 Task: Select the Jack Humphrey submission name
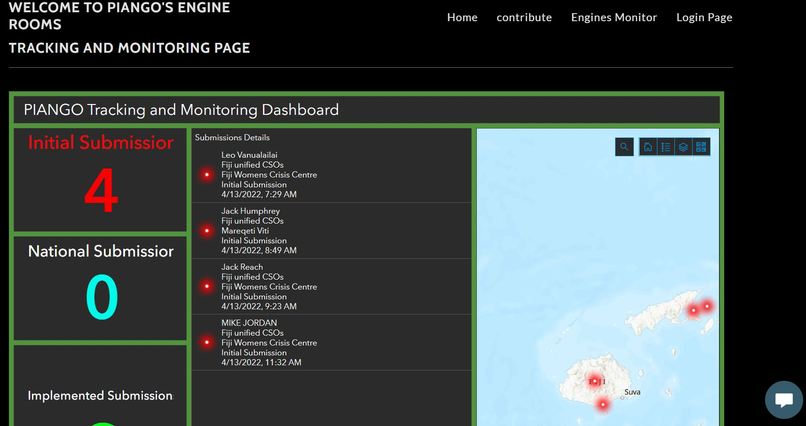[250, 211]
